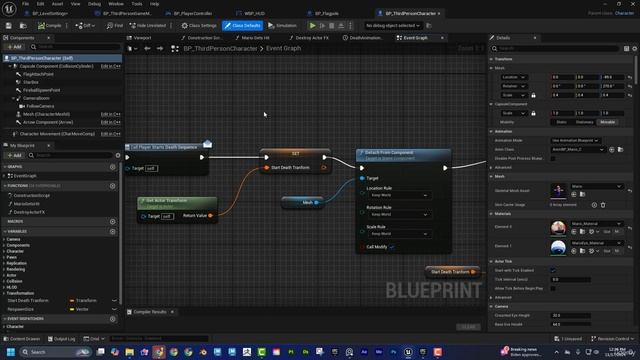The height and width of the screenshot is (360, 640).
Task: Toggle Allow Tick Before Begin Play checkbox
Action: click(553, 288)
